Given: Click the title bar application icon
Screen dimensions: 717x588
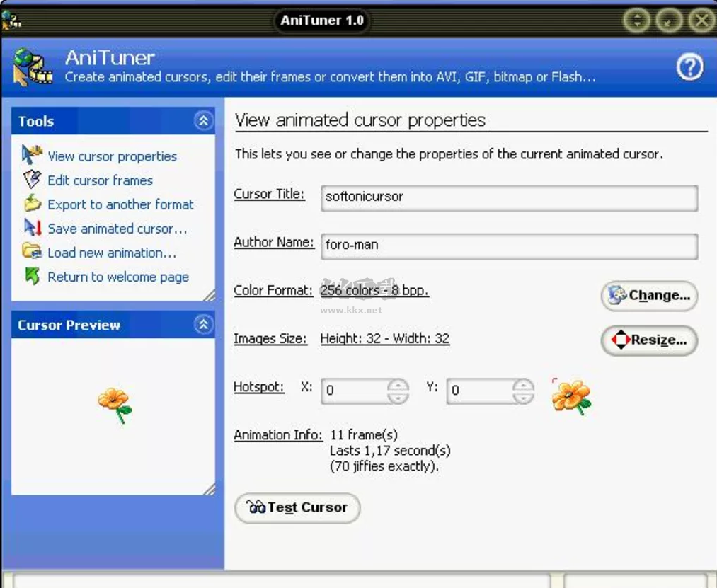Looking at the screenshot, I should [x=11, y=20].
